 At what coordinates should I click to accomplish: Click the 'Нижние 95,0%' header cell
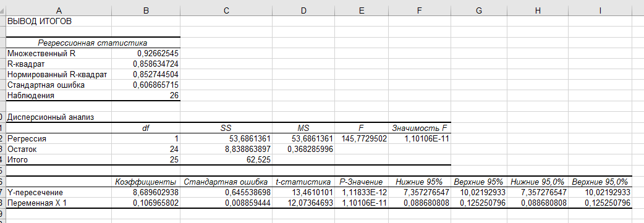[x=538, y=182]
